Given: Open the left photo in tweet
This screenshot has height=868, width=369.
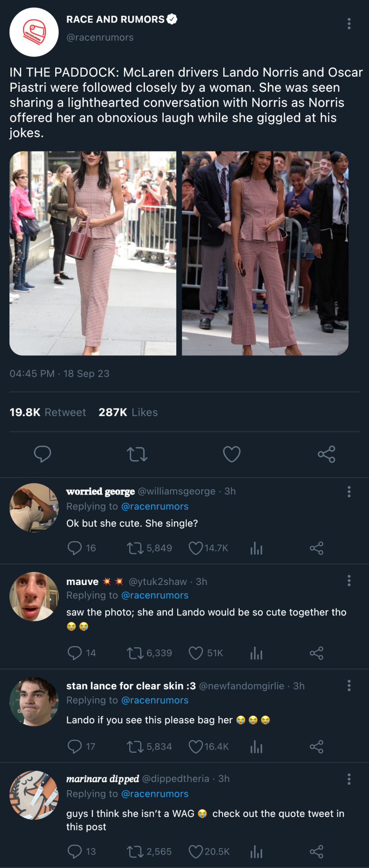Looking at the screenshot, I should 93,253.
